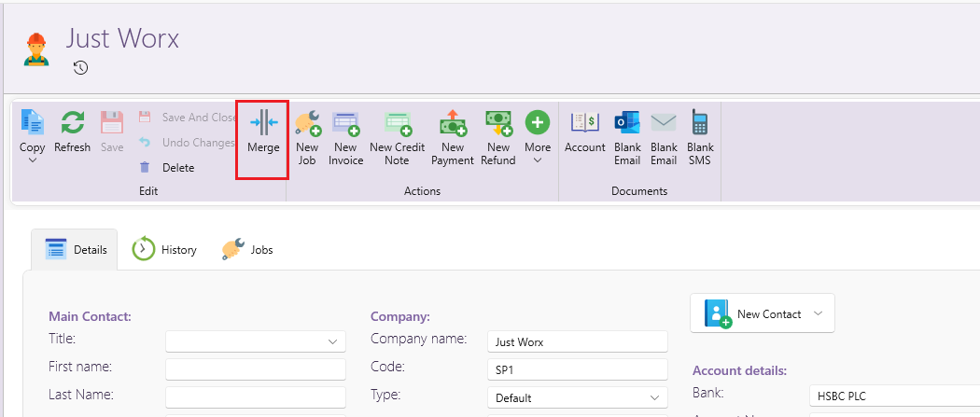
Task: Focus the Last Name input box
Action: 255,397
